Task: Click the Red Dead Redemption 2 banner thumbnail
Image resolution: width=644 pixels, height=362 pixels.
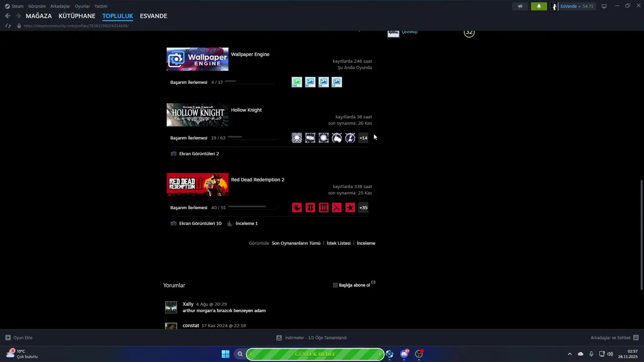Action: (197, 185)
